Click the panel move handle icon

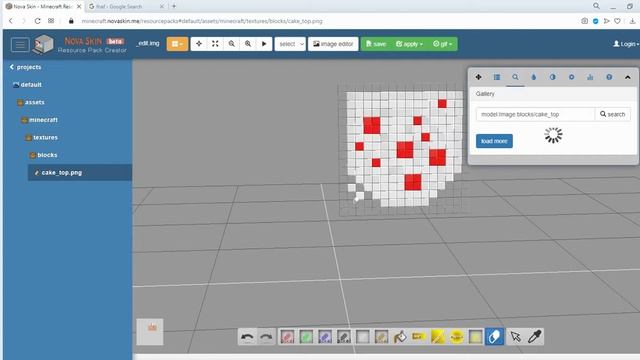(478, 77)
